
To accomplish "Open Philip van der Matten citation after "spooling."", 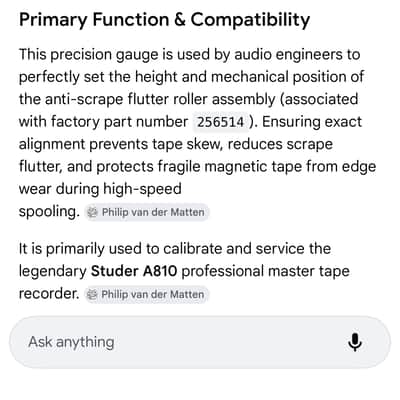I will tap(147, 212).
